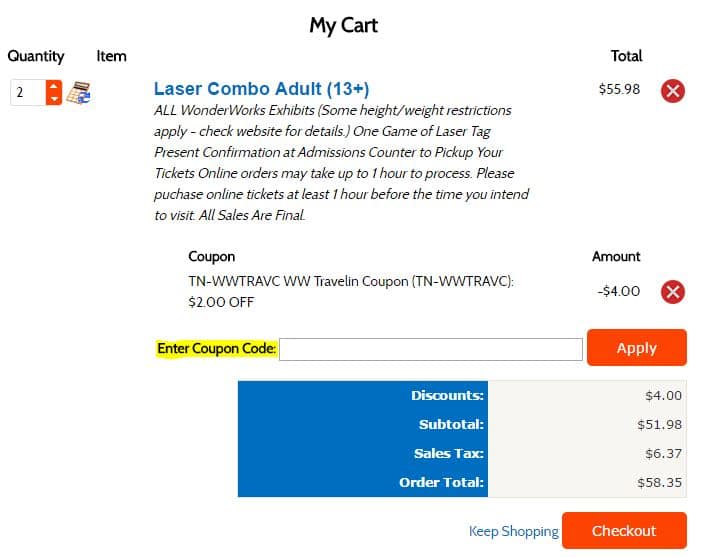The height and width of the screenshot is (557, 713).
Task: Remove the TN-WWTRAVC coupon
Action: pyautogui.click(x=673, y=292)
